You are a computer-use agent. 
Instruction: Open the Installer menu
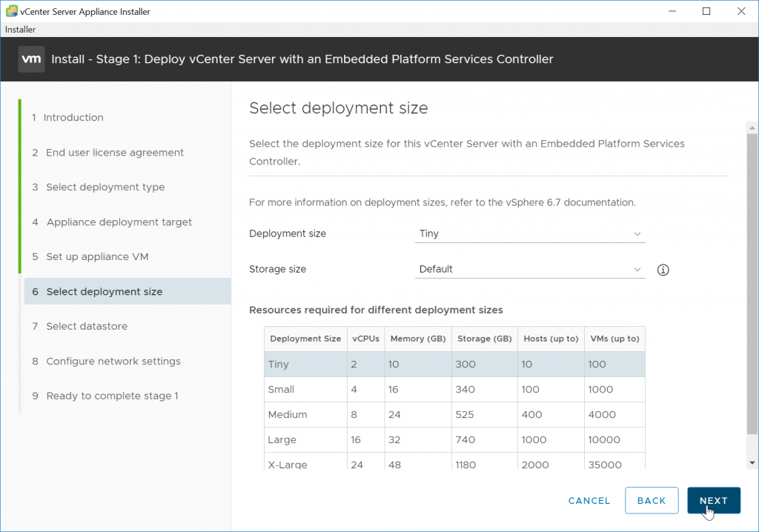[20, 30]
